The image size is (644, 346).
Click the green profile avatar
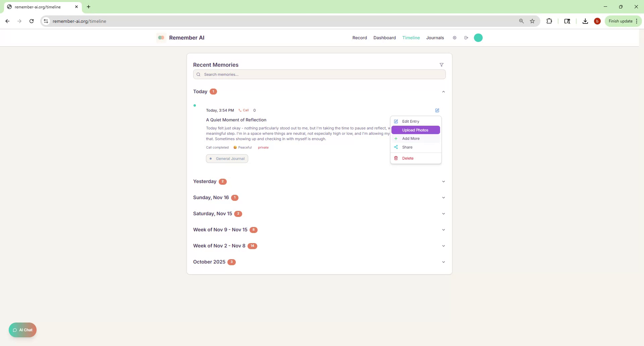coord(478,38)
